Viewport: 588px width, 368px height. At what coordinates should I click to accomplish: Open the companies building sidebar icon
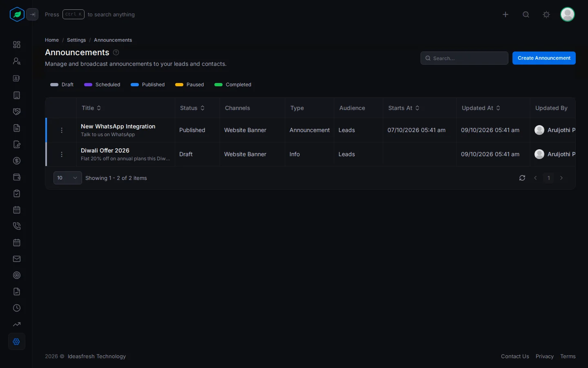(x=17, y=95)
